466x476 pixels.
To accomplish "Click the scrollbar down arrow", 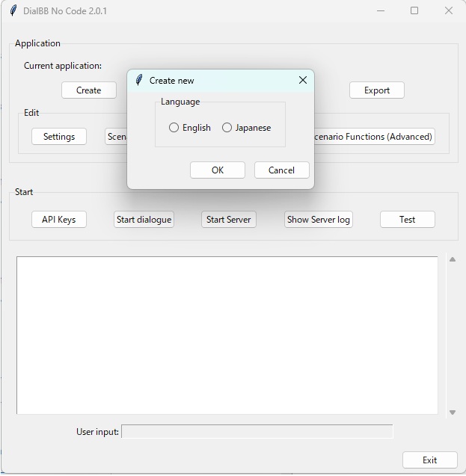I will click(x=453, y=412).
